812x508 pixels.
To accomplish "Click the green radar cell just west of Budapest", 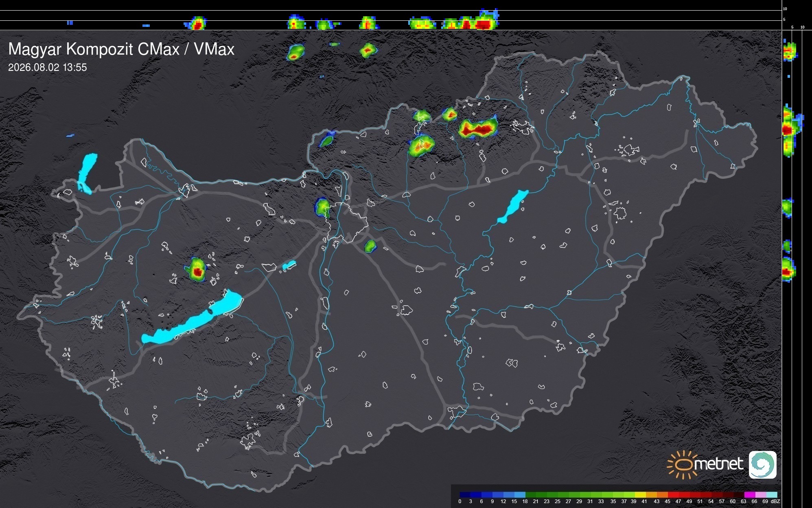I will (322, 207).
